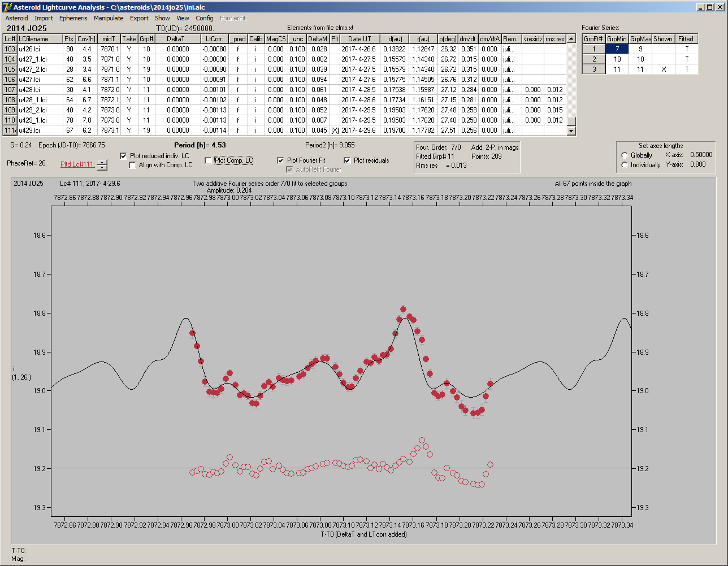Decrement plotted lightcurve number stepper down

click(102, 167)
